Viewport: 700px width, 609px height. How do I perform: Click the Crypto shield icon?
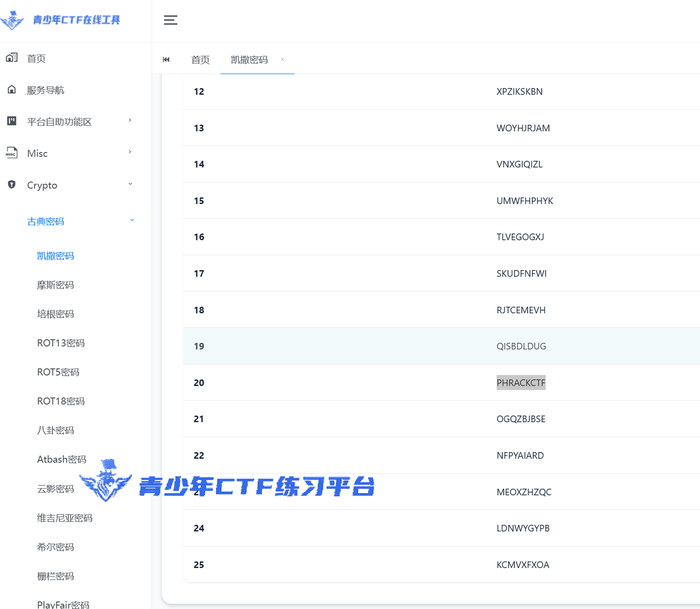click(x=11, y=184)
